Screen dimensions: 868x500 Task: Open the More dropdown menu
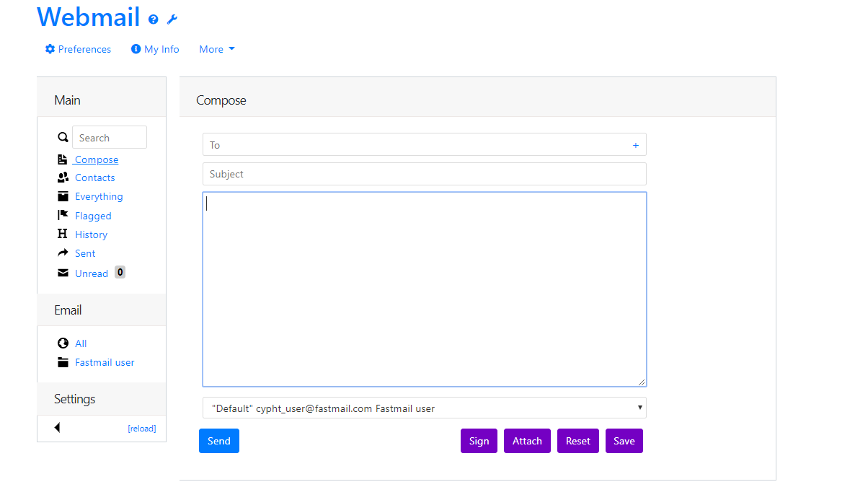(x=217, y=49)
